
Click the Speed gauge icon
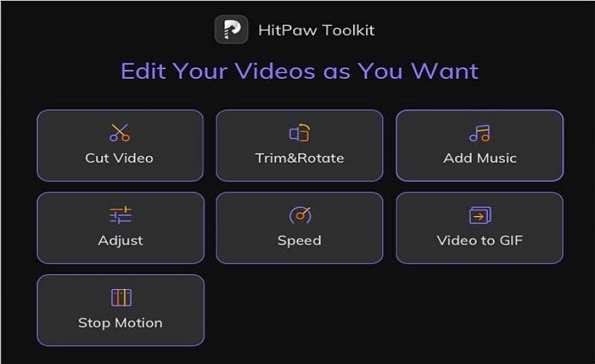pos(300,215)
